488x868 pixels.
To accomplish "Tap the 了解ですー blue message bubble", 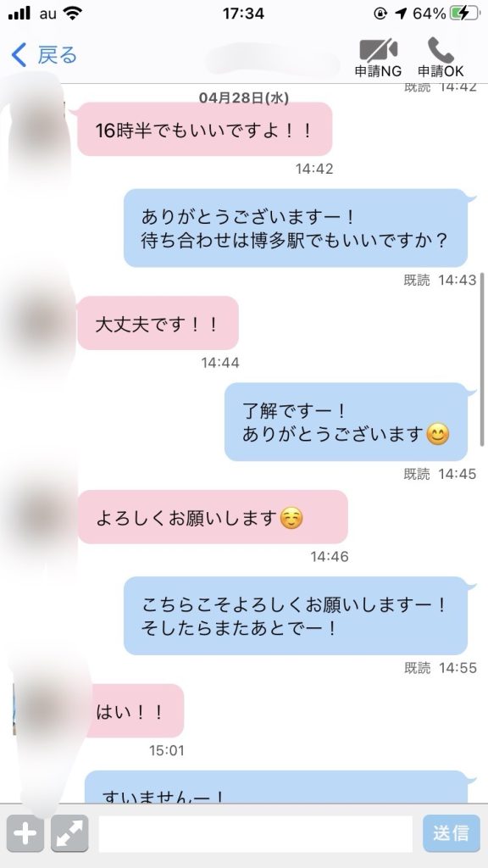I will click(x=347, y=422).
